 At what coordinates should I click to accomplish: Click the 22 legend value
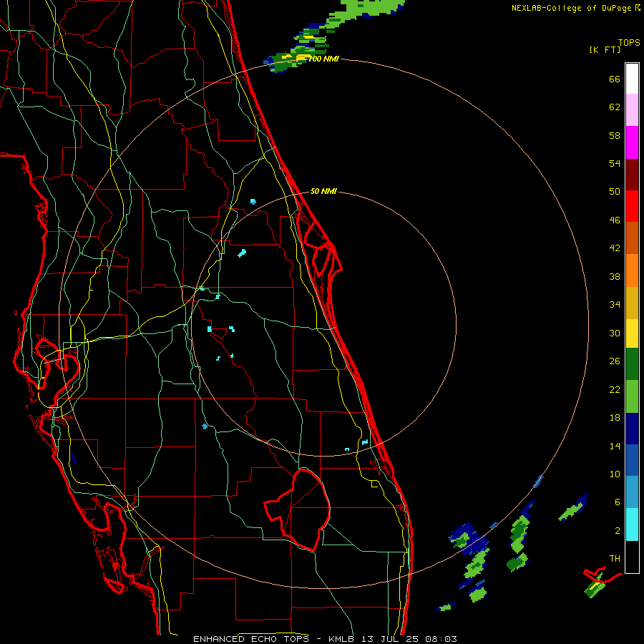point(615,389)
